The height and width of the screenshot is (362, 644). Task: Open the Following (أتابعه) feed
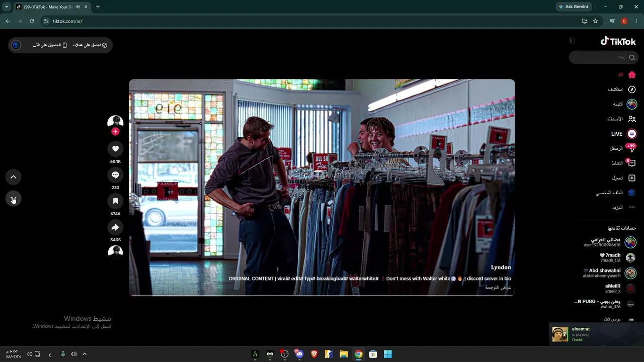[x=625, y=104]
